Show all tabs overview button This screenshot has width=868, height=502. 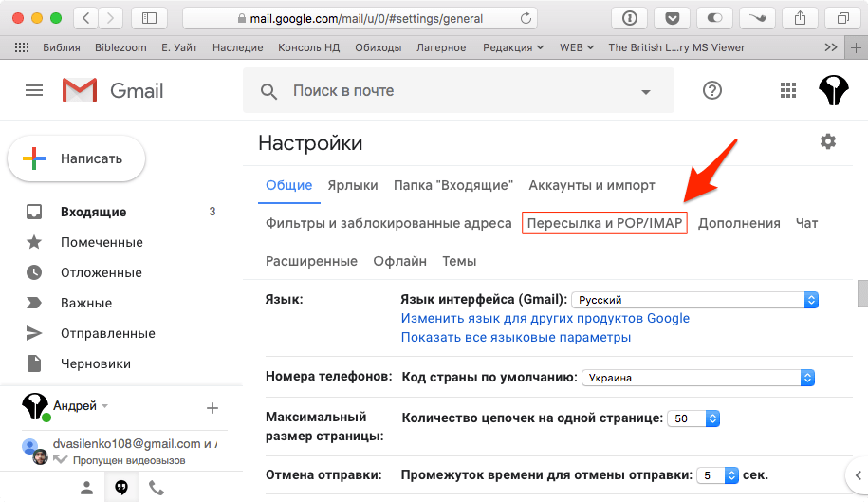842,18
